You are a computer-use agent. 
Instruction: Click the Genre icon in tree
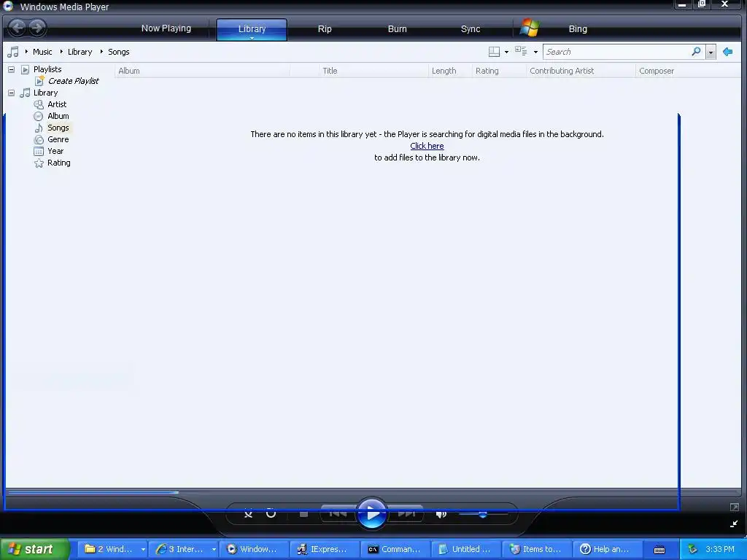[x=39, y=139]
